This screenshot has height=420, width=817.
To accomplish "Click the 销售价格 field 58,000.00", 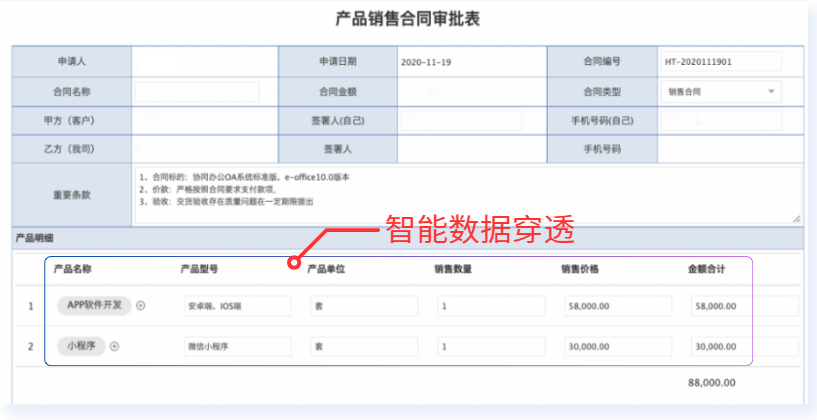I will click(x=618, y=306).
